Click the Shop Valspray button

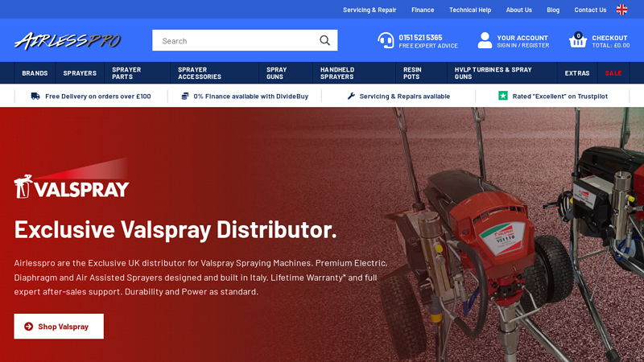(x=59, y=327)
